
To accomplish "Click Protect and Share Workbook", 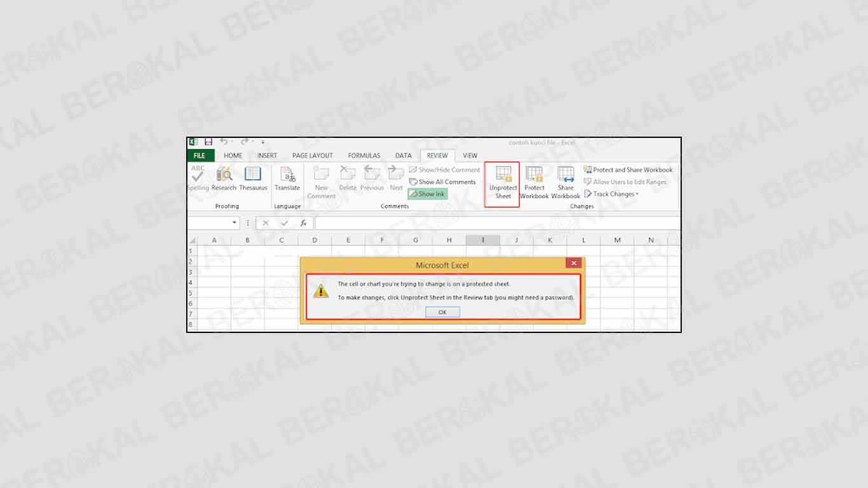I will click(x=628, y=170).
